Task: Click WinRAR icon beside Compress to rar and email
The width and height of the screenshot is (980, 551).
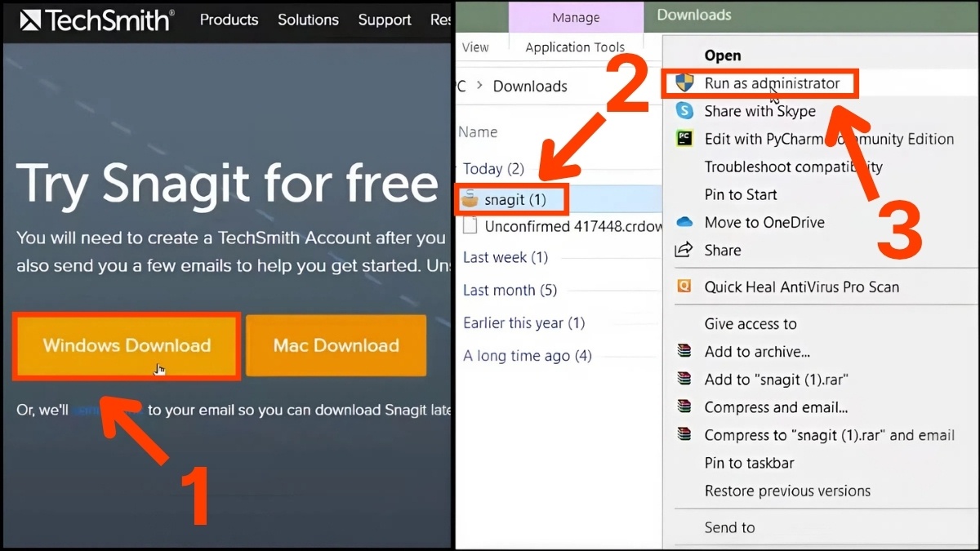Action: click(x=684, y=435)
